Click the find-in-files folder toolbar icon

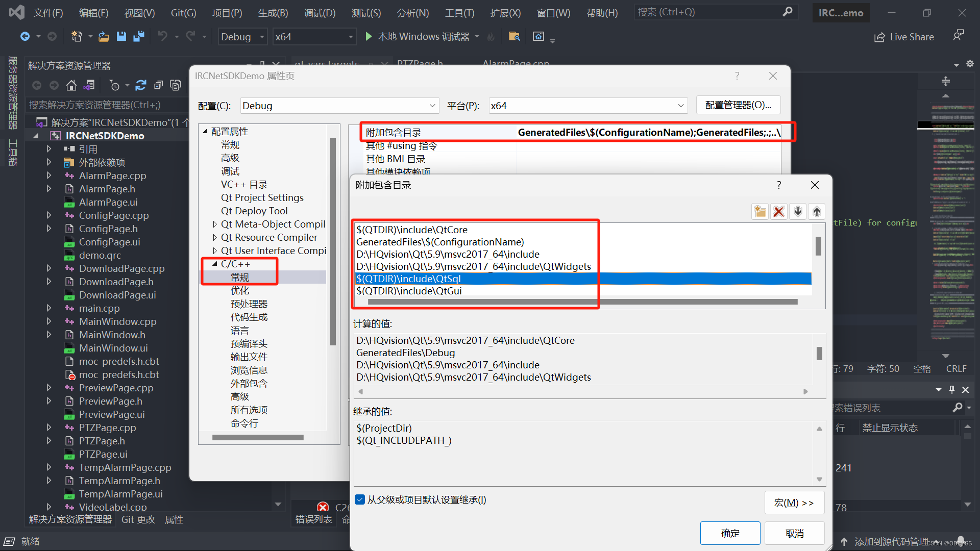[x=514, y=36]
